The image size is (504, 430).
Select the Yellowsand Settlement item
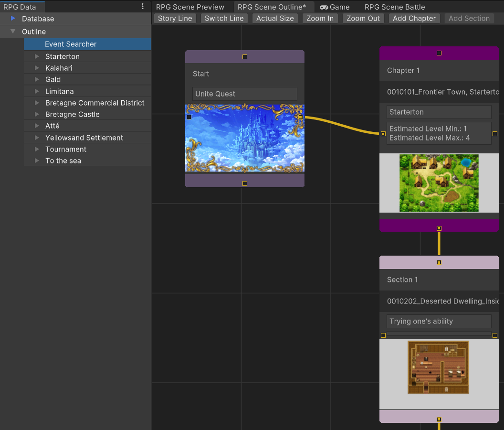pyautogui.click(x=87, y=138)
